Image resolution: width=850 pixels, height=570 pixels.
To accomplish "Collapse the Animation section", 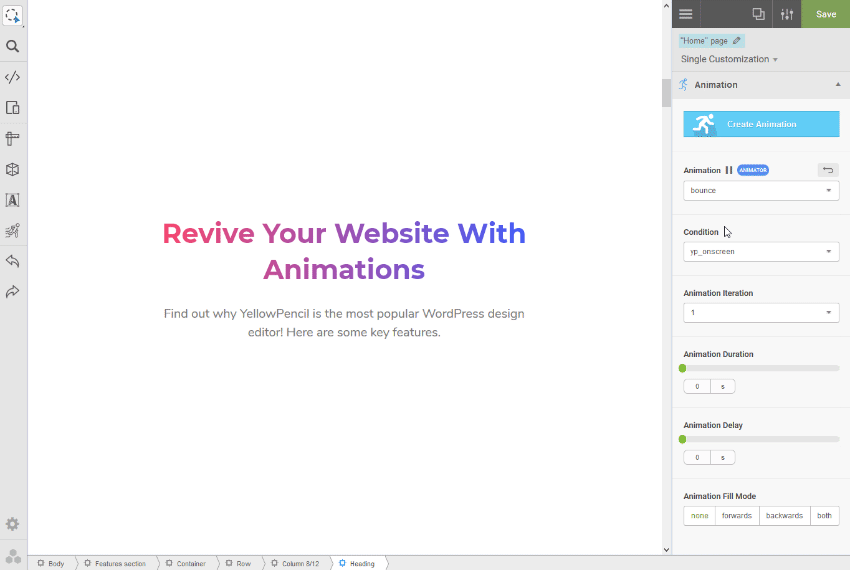I will 838,85.
